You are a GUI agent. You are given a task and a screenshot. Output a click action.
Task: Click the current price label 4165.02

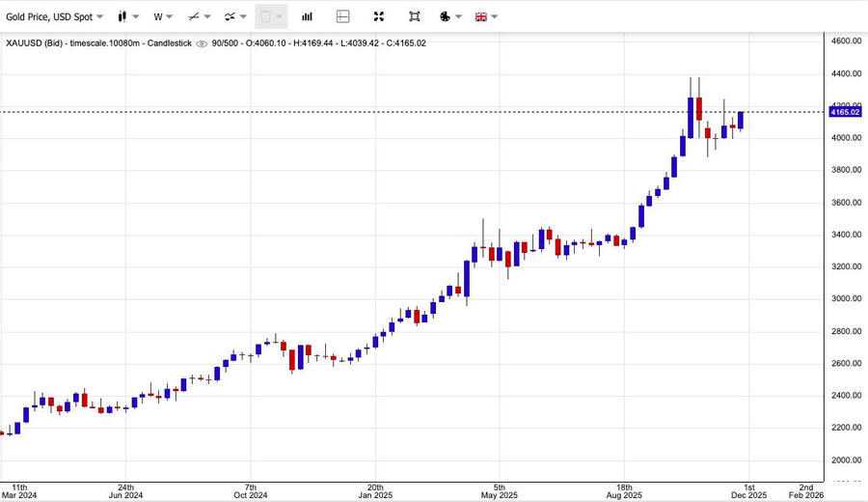click(x=844, y=112)
